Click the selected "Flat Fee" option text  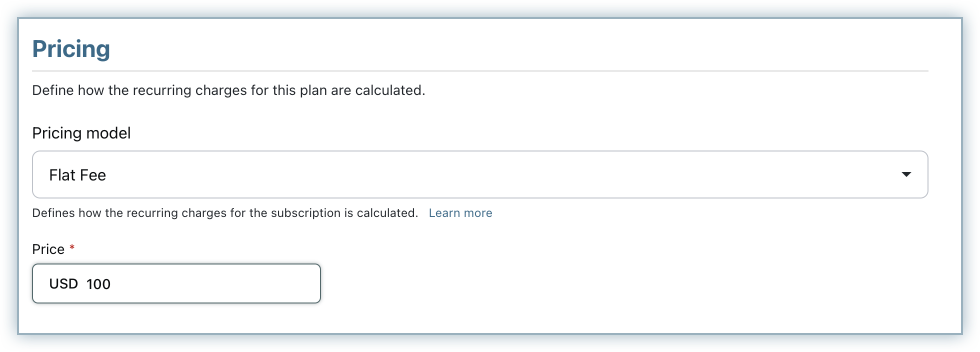(x=77, y=175)
